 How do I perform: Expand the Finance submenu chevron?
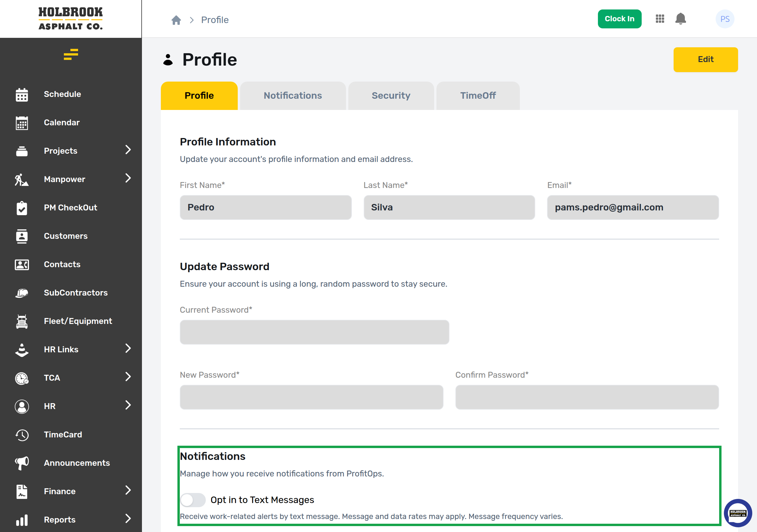click(x=128, y=490)
